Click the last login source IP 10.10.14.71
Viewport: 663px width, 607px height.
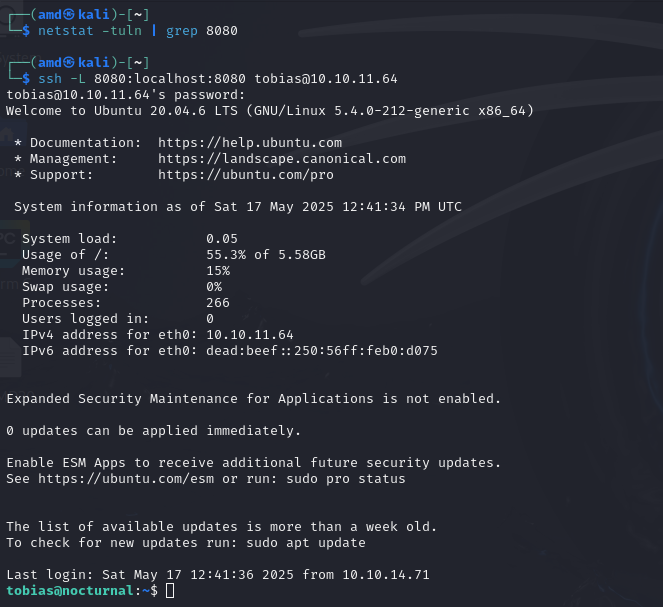tap(385, 575)
